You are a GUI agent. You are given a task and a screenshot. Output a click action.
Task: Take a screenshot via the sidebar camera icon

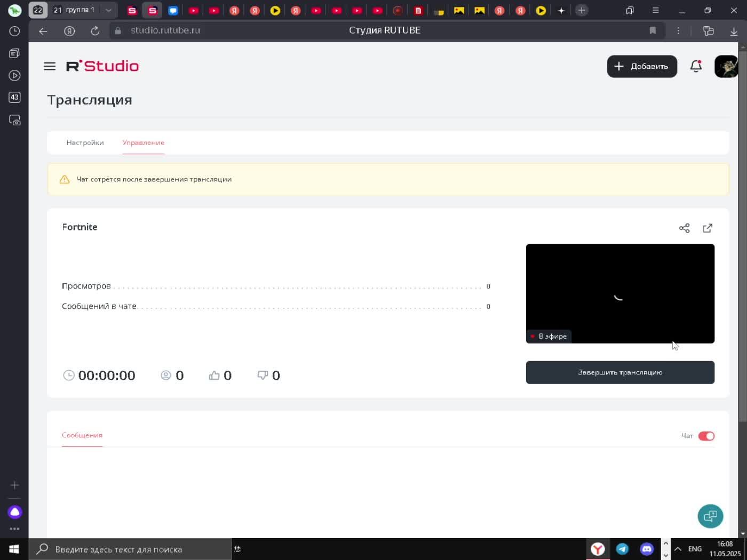[14, 120]
